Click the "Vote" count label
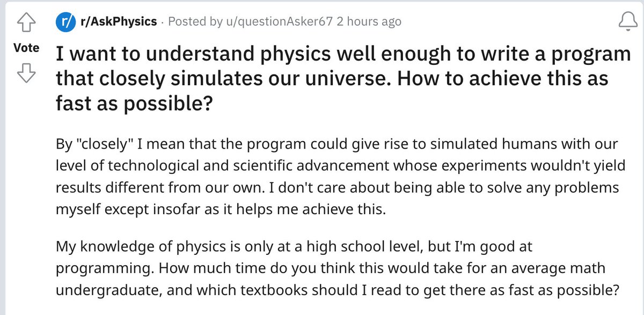 26,48
